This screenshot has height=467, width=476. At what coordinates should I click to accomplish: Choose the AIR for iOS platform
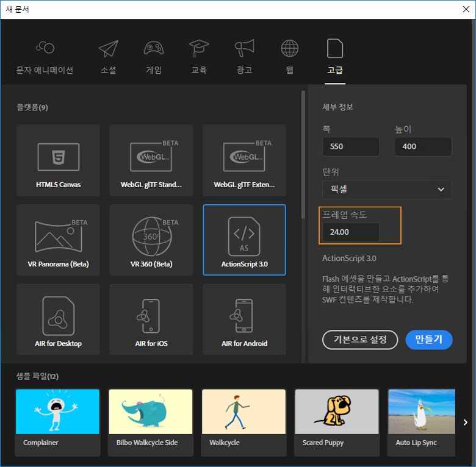coord(151,319)
